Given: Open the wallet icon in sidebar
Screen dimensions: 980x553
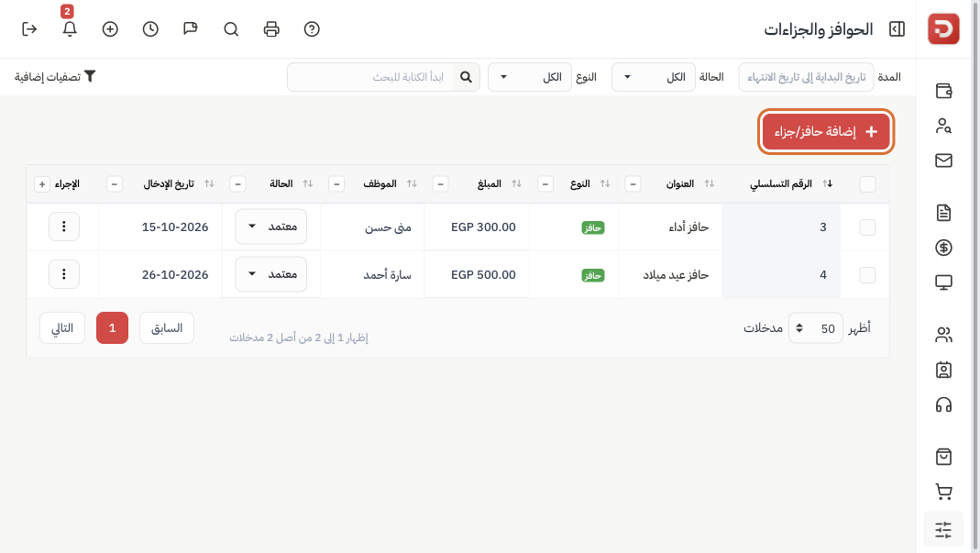Looking at the screenshot, I should coord(943,91).
